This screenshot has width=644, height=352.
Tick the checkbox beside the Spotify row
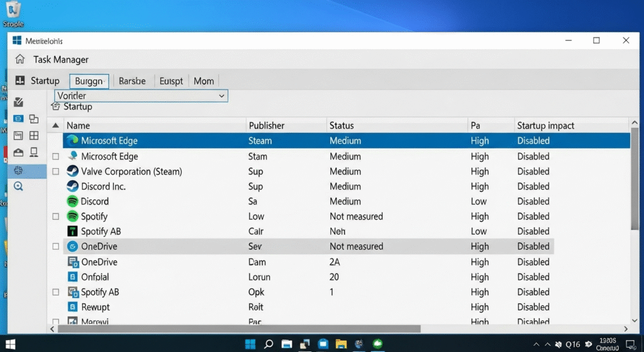click(x=56, y=217)
